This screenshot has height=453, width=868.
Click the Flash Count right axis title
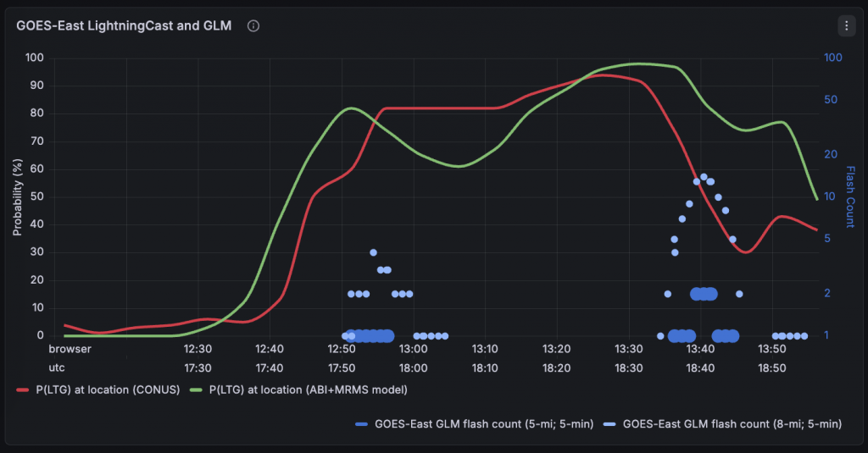pyautogui.click(x=850, y=197)
